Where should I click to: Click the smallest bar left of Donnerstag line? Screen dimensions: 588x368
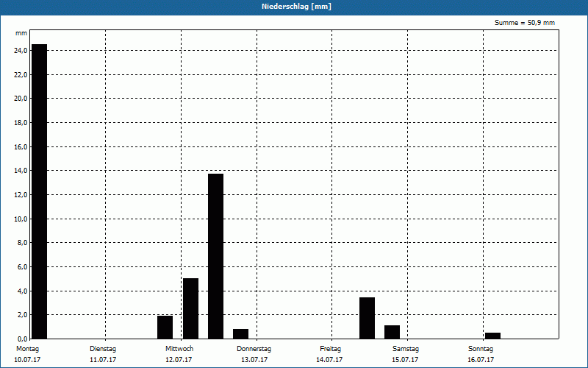pos(241,334)
